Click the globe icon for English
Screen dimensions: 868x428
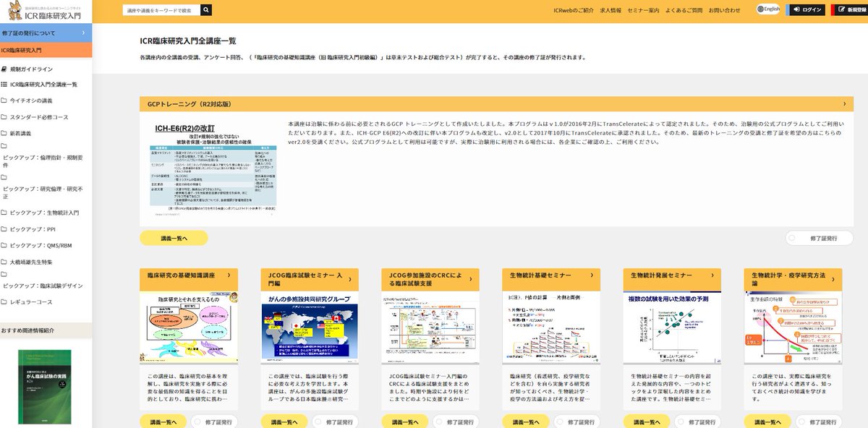coord(760,9)
